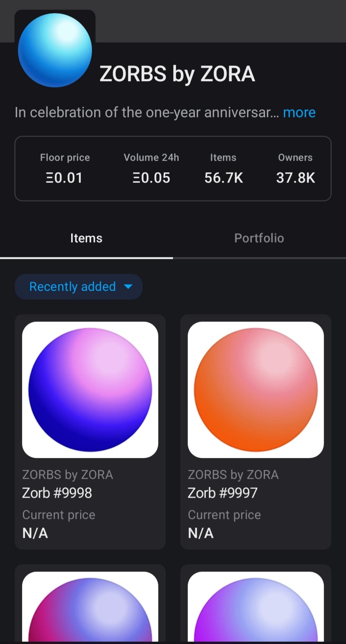Open the purple Zorb #9998 thumbnail
The height and width of the screenshot is (644, 346).
click(90, 390)
